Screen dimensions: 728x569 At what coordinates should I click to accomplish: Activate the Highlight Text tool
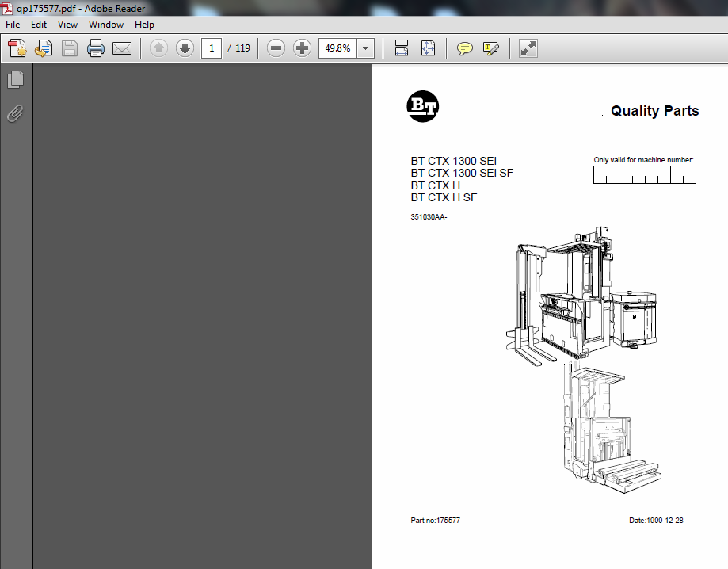click(491, 48)
